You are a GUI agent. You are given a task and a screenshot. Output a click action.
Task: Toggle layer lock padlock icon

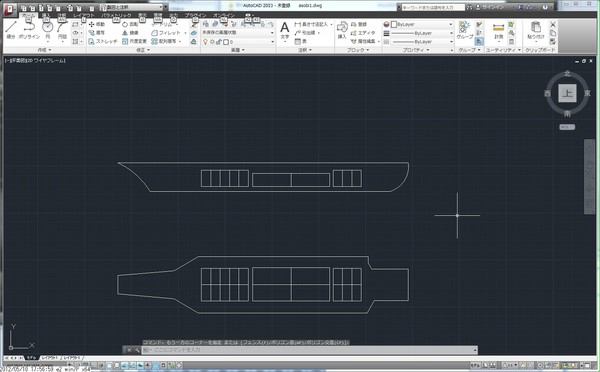click(x=219, y=41)
